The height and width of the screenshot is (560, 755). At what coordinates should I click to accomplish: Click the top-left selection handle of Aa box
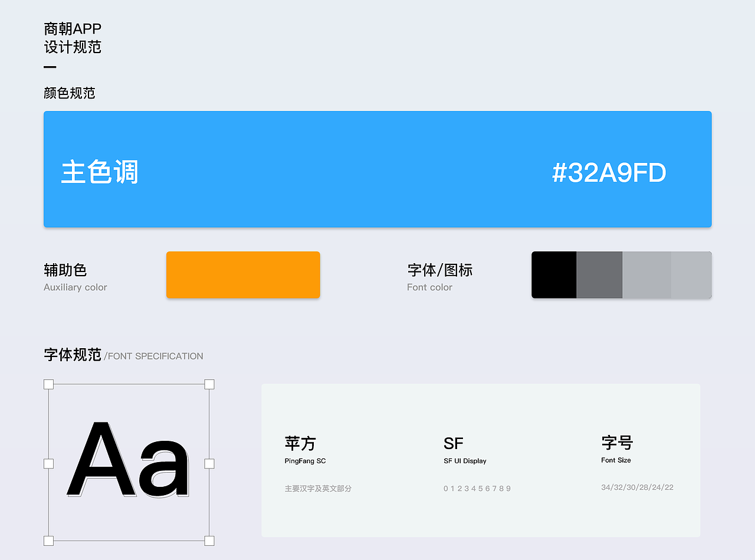(x=48, y=384)
